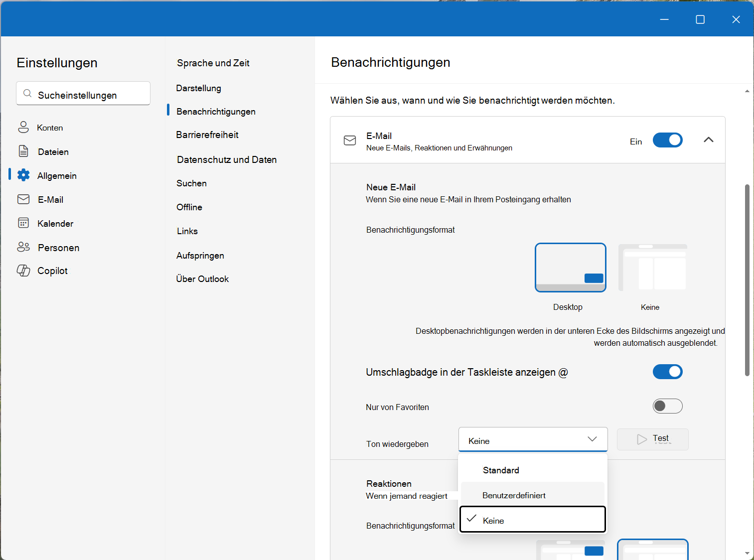Click the Neue E-Mail heading
The image size is (754, 560).
pyautogui.click(x=391, y=187)
